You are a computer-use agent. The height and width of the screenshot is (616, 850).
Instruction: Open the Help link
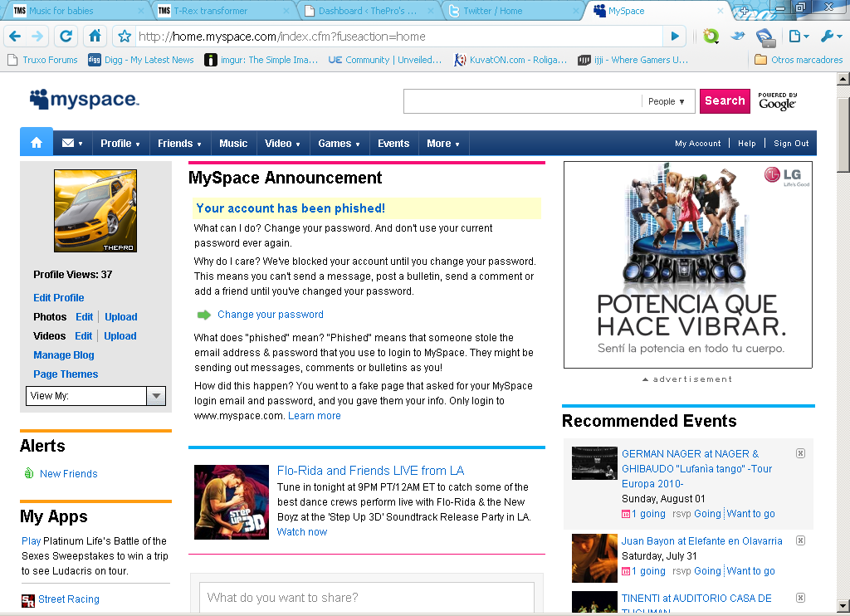746,143
